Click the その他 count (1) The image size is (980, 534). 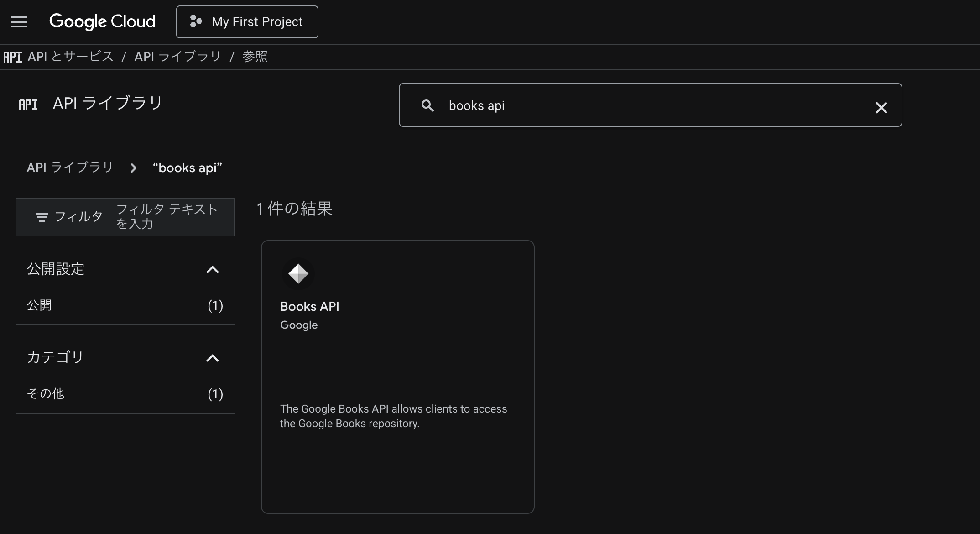click(x=215, y=394)
